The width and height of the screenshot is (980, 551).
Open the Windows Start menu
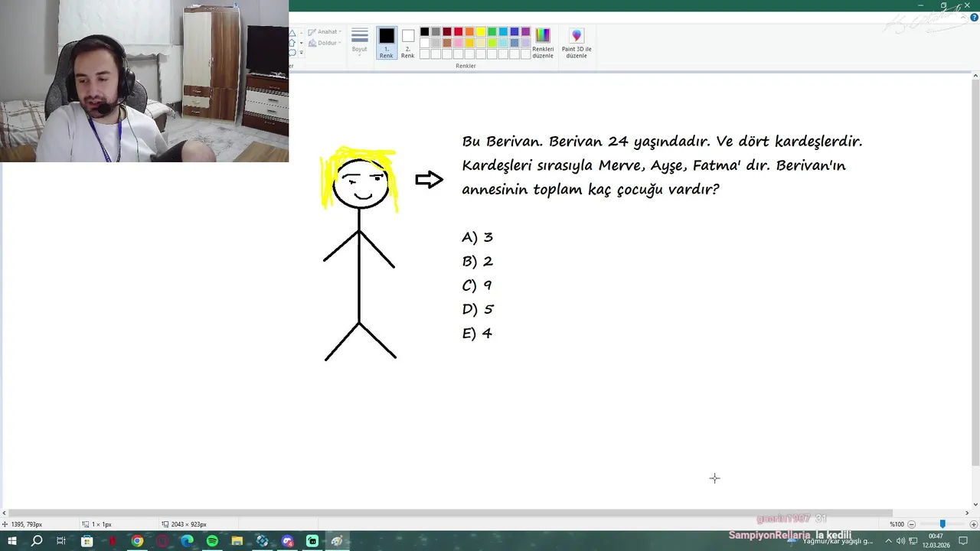[11, 541]
